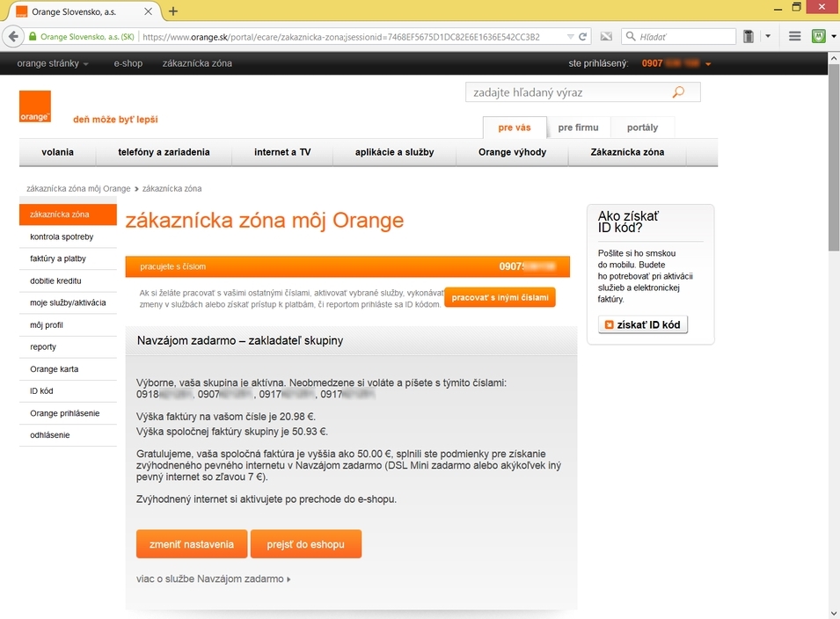
Task: Click the Orange logo square
Action: (x=35, y=106)
